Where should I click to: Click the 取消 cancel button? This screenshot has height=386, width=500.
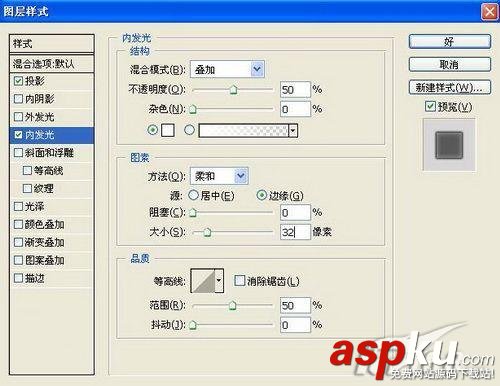tap(450, 64)
